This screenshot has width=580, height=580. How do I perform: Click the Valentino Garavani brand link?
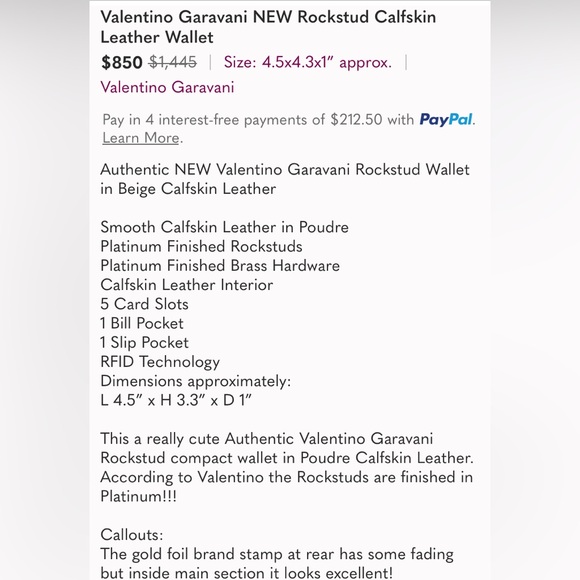point(167,87)
